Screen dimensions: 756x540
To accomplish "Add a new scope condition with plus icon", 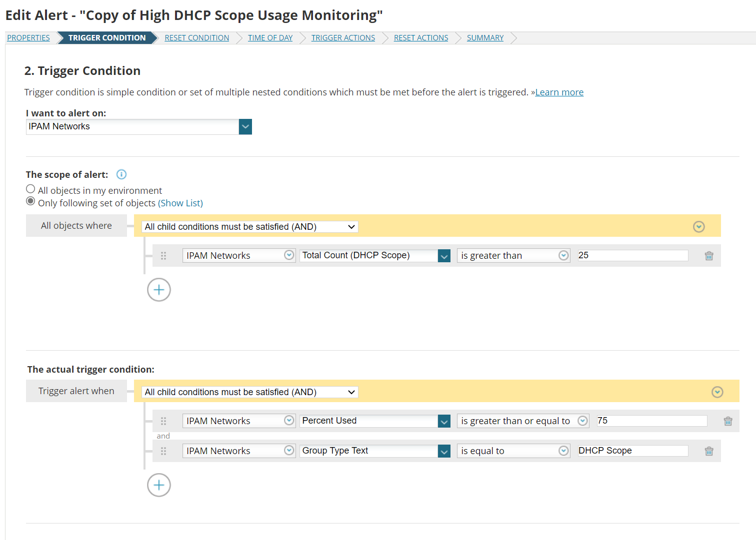I will pos(159,290).
